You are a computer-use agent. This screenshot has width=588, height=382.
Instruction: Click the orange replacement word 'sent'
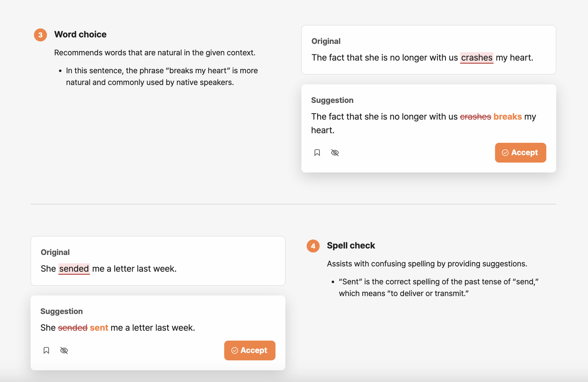[99, 328]
